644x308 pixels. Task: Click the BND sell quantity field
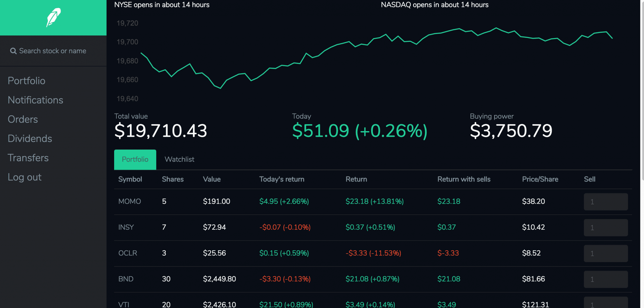605,279
